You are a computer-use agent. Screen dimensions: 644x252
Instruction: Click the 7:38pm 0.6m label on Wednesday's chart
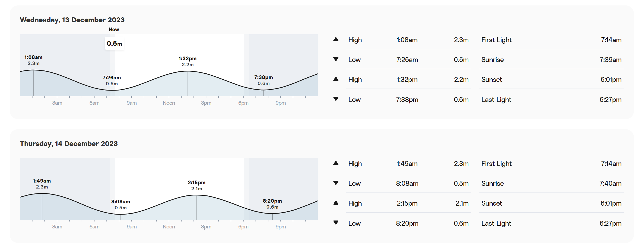click(263, 80)
